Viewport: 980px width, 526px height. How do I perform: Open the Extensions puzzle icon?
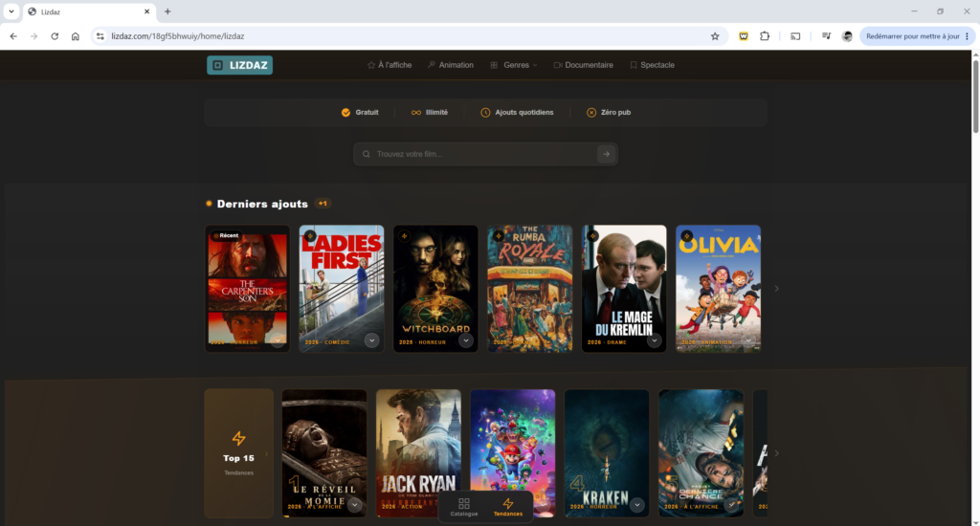click(x=765, y=36)
